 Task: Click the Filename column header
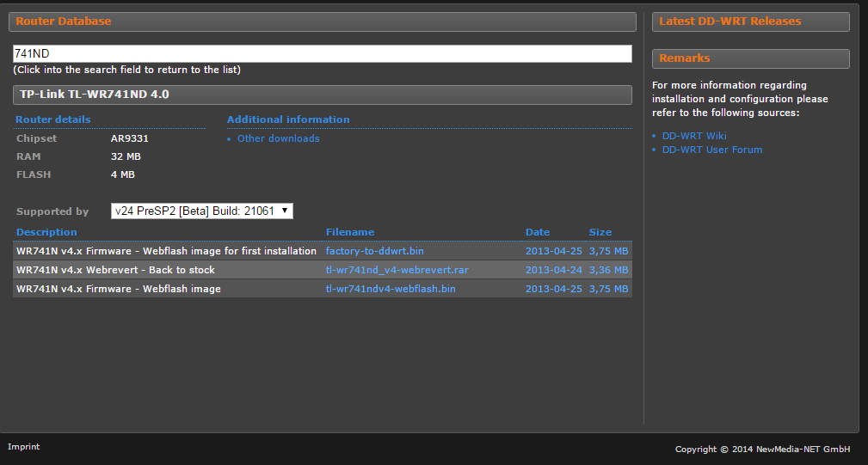click(x=350, y=232)
